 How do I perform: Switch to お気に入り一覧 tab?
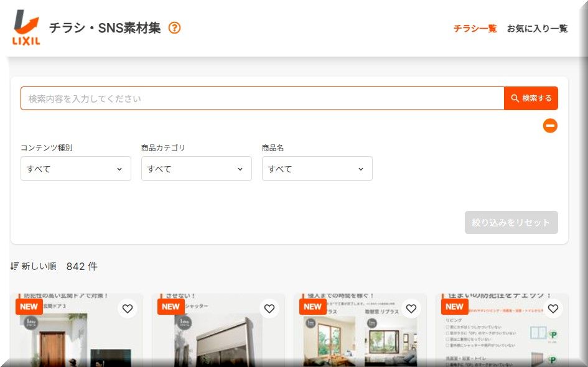pyautogui.click(x=537, y=29)
